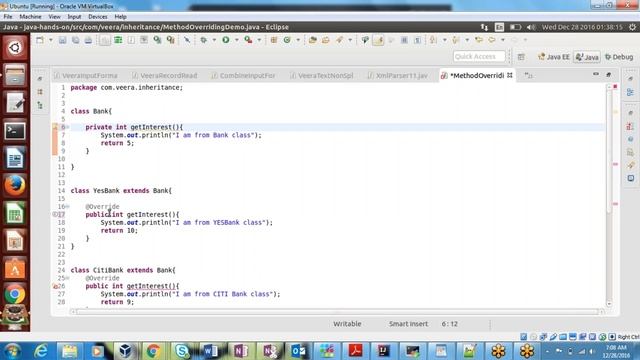Open Google Chrome in the Ubuntu launcher
This screenshot has height=360, width=640.
pos(15,294)
